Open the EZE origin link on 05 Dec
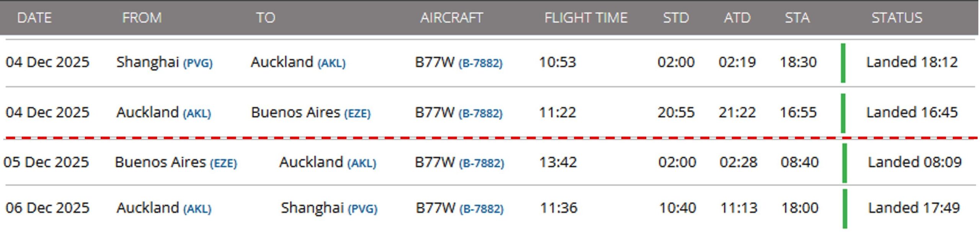 [224, 163]
